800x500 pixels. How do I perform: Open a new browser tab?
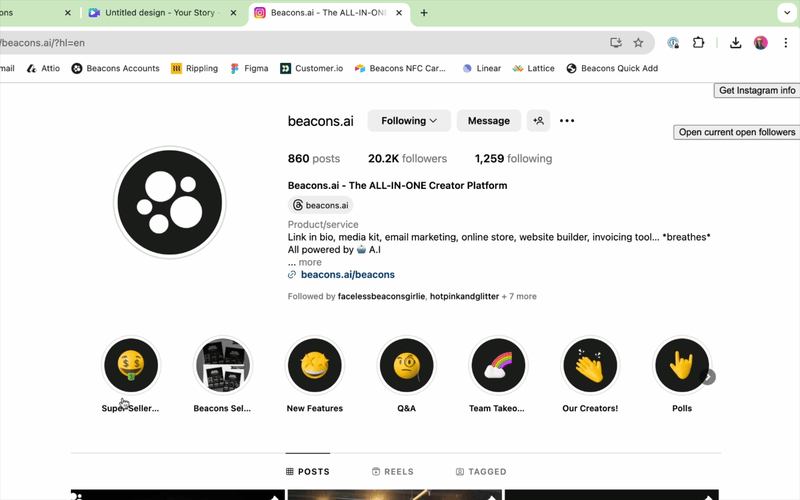(x=424, y=13)
